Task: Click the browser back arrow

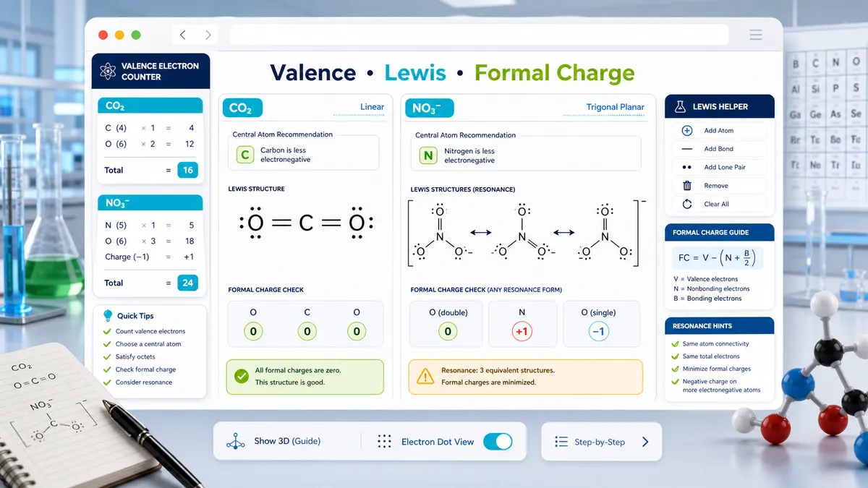Action: point(182,35)
